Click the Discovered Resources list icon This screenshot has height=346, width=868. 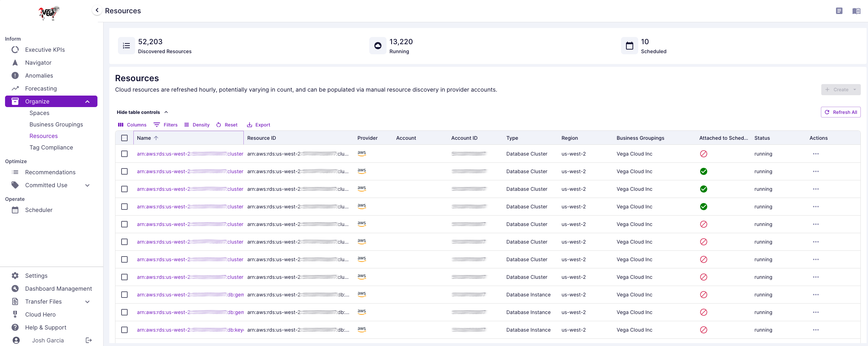(x=127, y=46)
